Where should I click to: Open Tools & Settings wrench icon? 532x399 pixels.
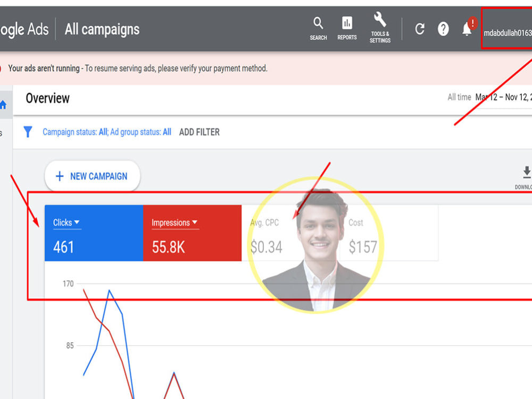380,28
